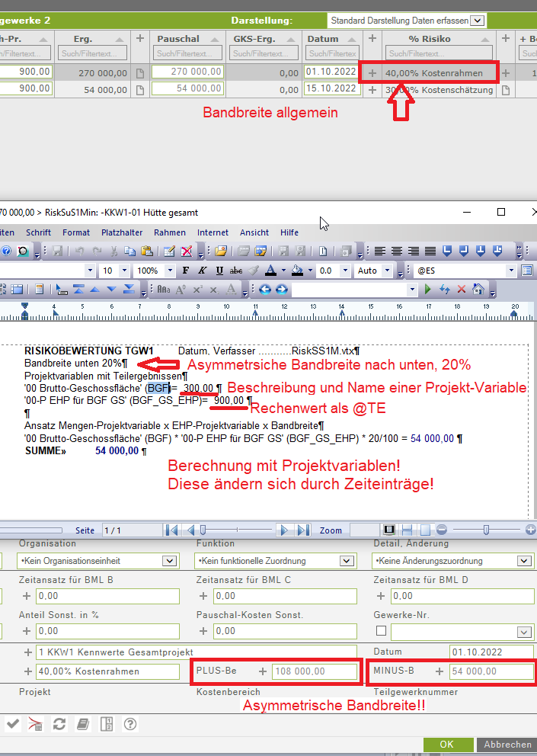Confirm with the OK button
537x756 pixels.
[446, 745]
